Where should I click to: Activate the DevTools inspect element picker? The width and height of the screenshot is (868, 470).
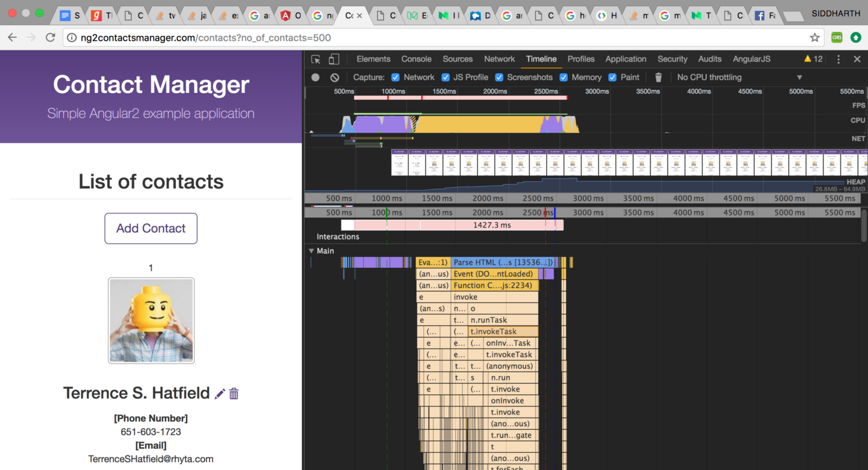point(316,59)
